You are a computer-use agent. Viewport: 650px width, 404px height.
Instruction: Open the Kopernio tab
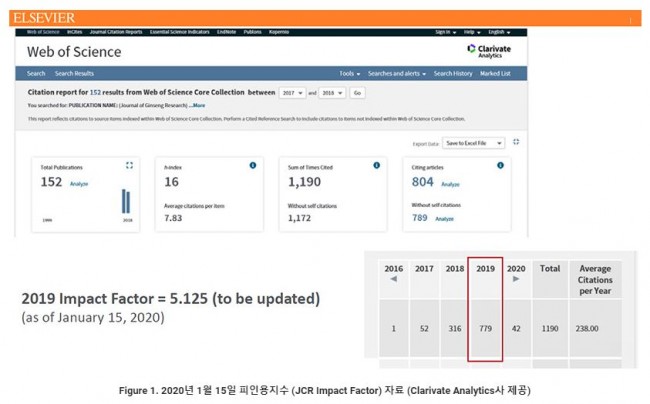(x=279, y=32)
